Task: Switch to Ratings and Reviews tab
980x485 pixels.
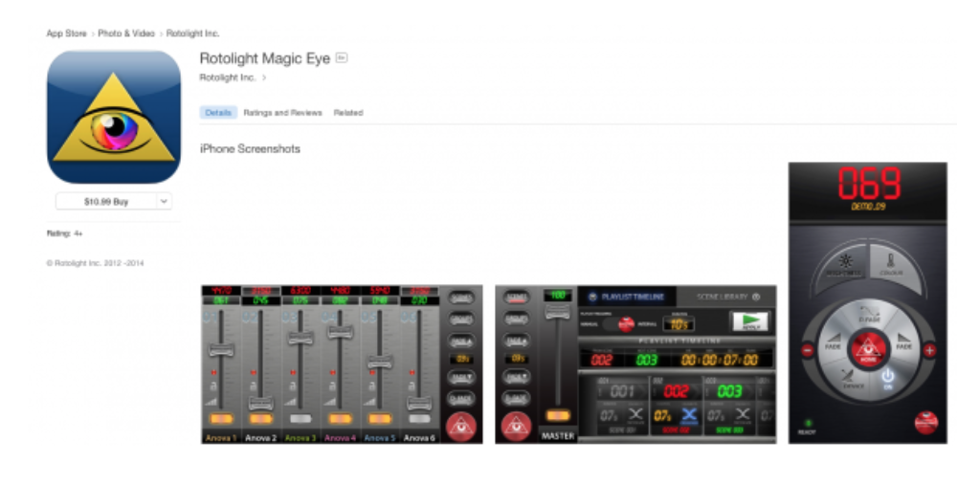Action: [282, 113]
